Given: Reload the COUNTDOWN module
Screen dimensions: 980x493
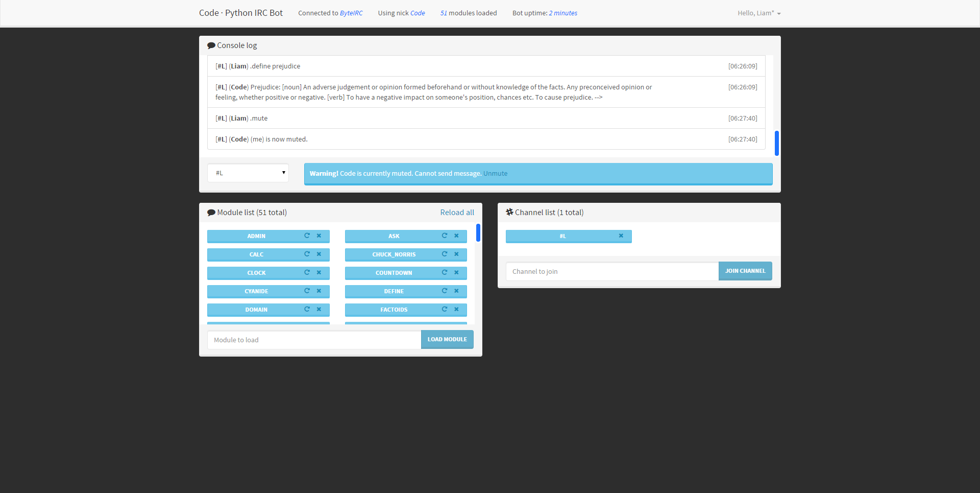Looking at the screenshot, I should pyautogui.click(x=445, y=273).
